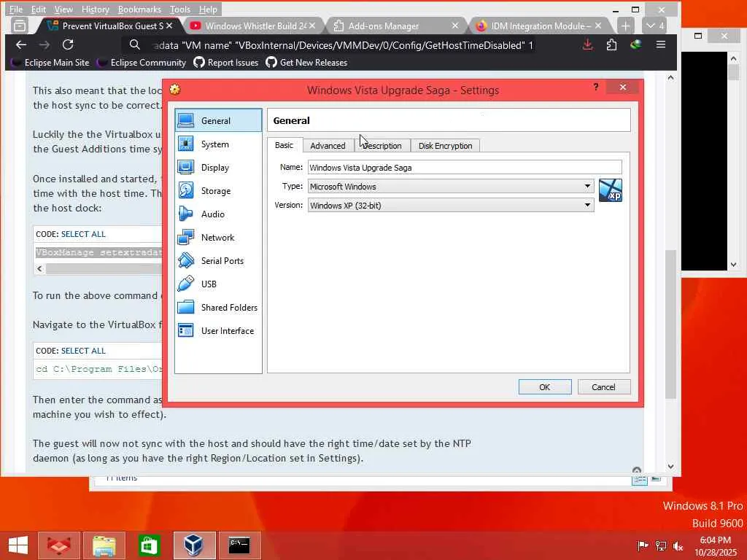
Task: Open the Firefox Help menu
Action: [x=208, y=9]
